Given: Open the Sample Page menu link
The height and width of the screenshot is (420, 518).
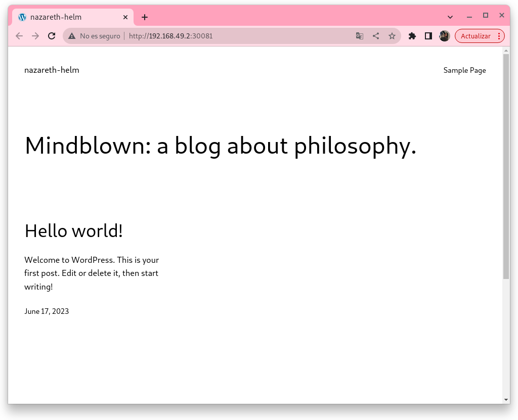Looking at the screenshot, I should coord(464,70).
